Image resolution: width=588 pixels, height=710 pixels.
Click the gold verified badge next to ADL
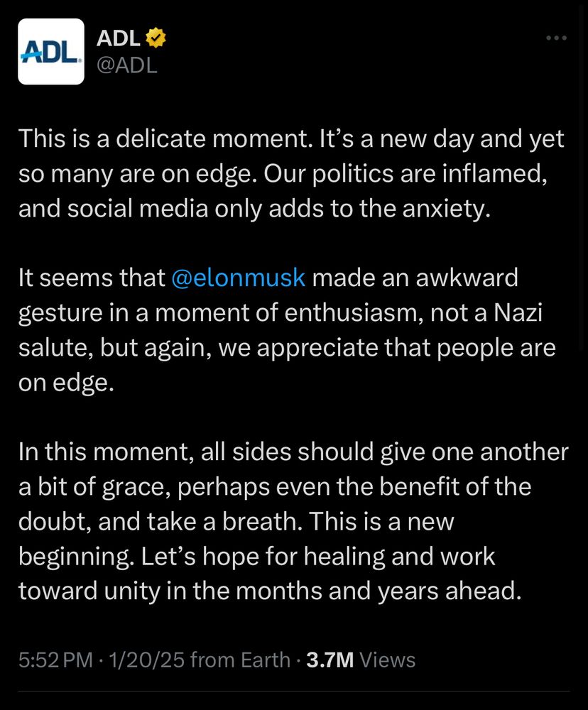tap(156, 38)
